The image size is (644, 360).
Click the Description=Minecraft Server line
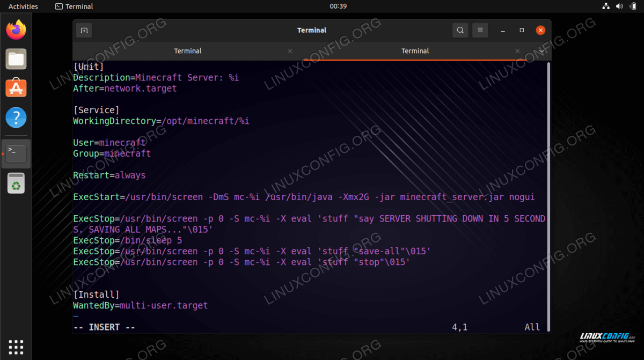point(156,78)
